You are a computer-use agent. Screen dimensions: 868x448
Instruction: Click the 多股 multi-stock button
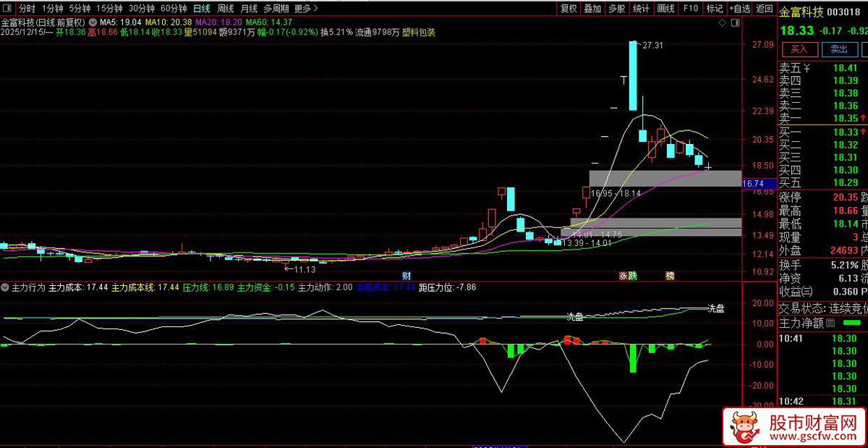pyautogui.click(x=616, y=9)
